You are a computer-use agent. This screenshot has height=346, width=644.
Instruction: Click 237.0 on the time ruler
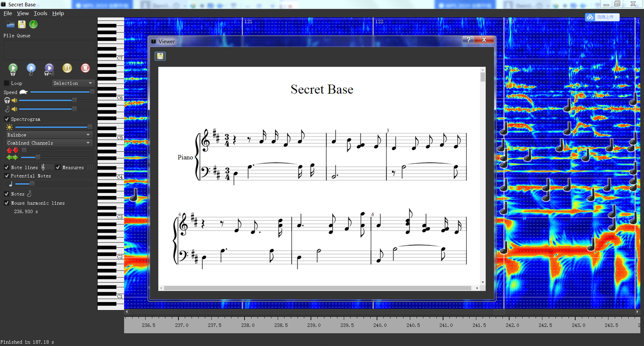[x=182, y=325]
